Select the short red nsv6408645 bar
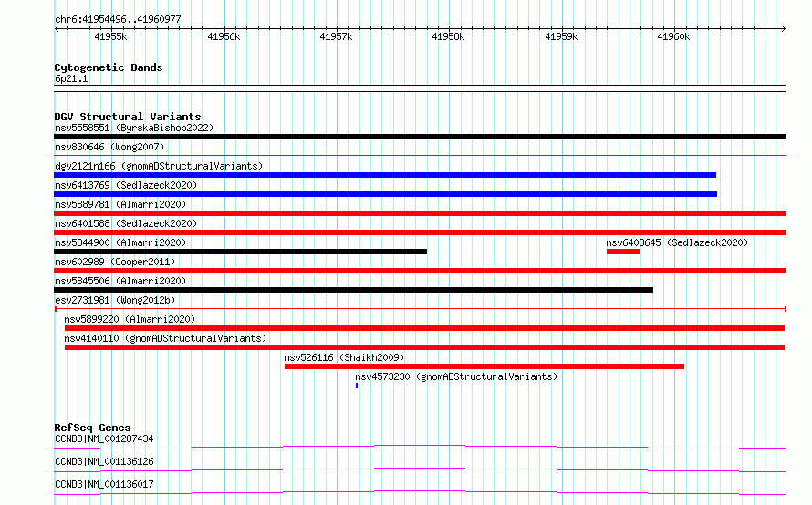Viewport: 812px width, 505px height. [x=623, y=252]
